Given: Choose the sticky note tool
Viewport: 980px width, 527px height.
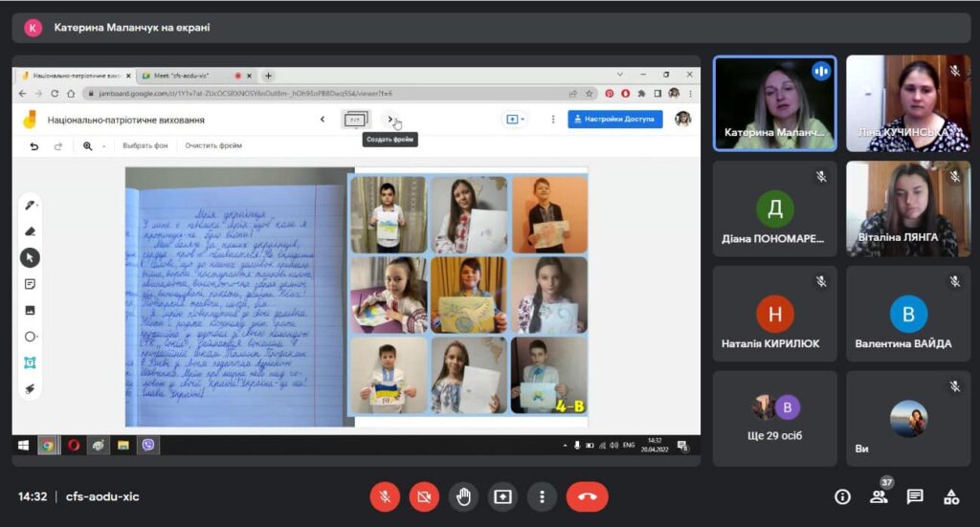Looking at the screenshot, I should [30, 284].
